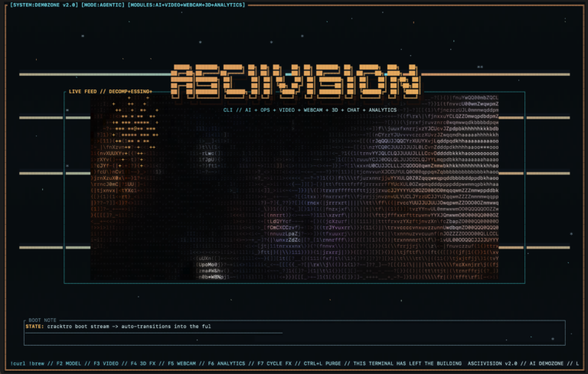Click AI DEMOZONE in the footer ticker
The height and width of the screenshot is (374, 588).
pyautogui.click(x=547, y=363)
